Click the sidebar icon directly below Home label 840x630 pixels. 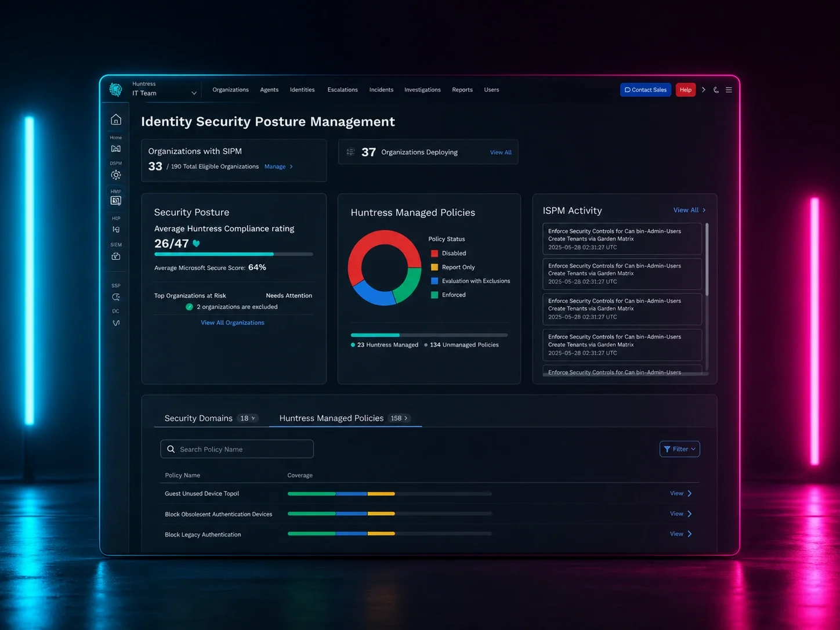(x=116, y=149)
